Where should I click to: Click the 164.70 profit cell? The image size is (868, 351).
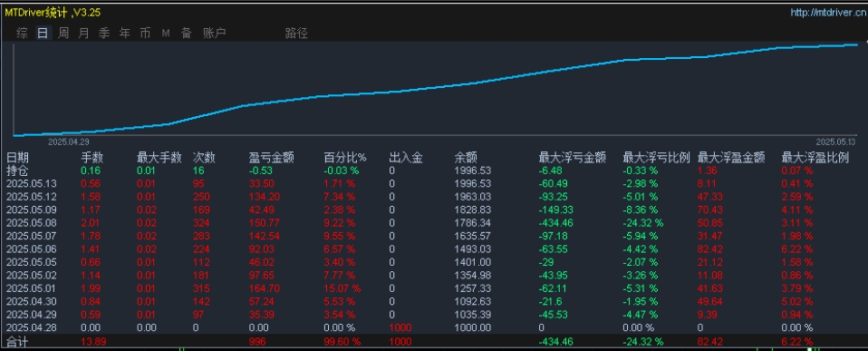click(264, 288)
